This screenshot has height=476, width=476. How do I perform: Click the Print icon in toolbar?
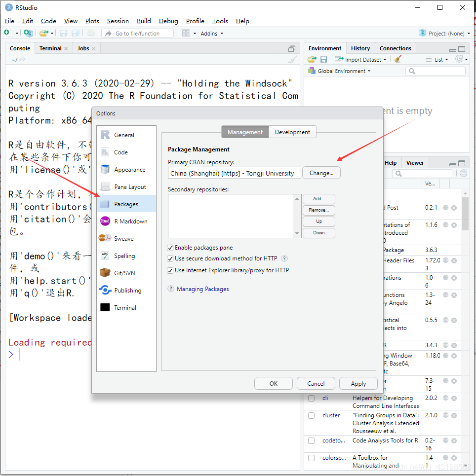click(x=90, y=33)
